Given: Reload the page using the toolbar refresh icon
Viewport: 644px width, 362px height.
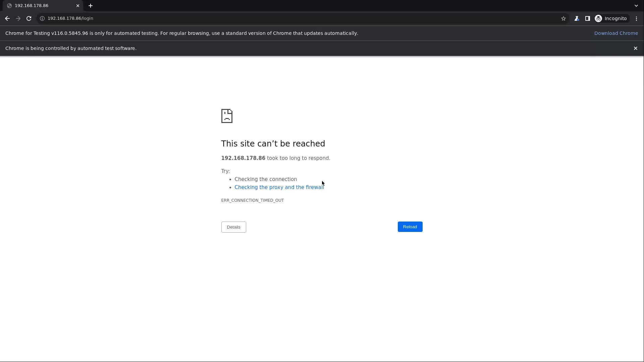Looking at the screenshot, I should (29, 18).
